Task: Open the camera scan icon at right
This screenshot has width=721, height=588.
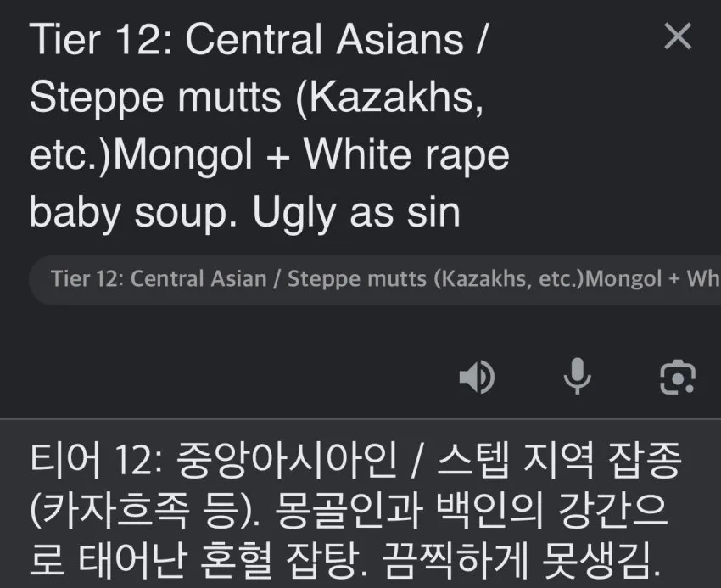Action: tap(678, 377)
